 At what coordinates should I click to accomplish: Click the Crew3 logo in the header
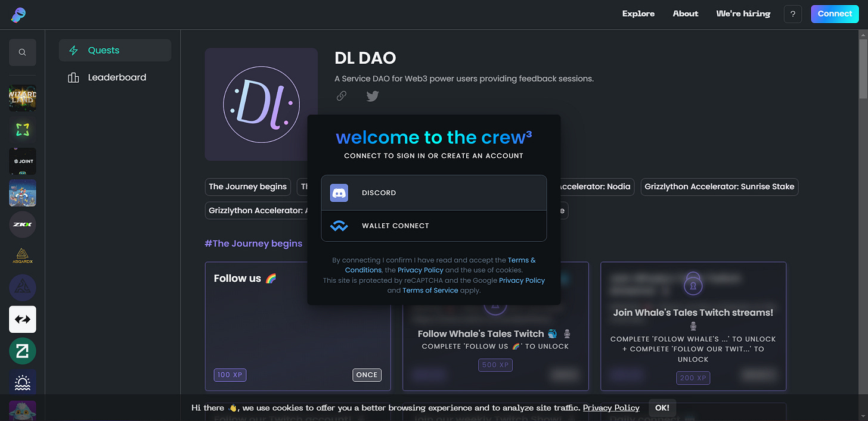[x=18, y=14]
